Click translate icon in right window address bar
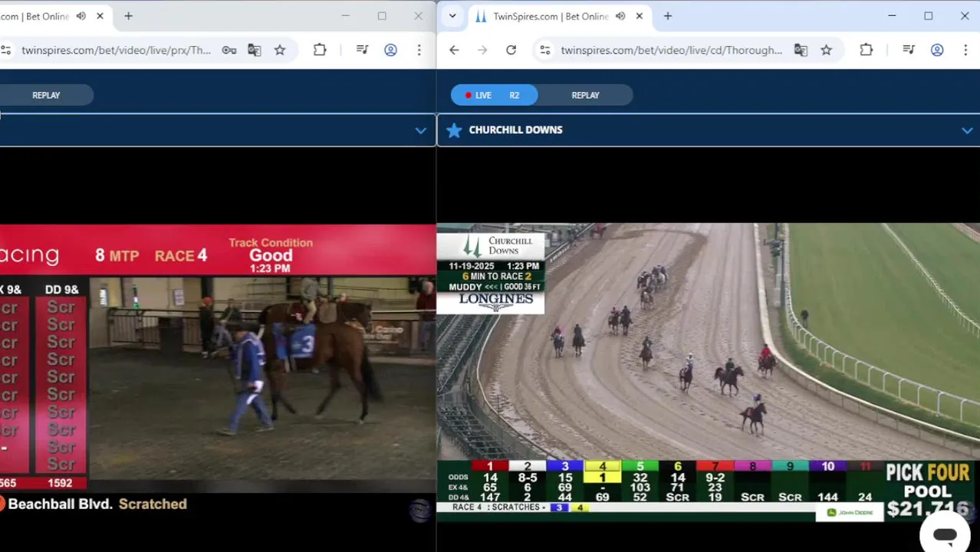The image size is (980, 552). (801, 50)
